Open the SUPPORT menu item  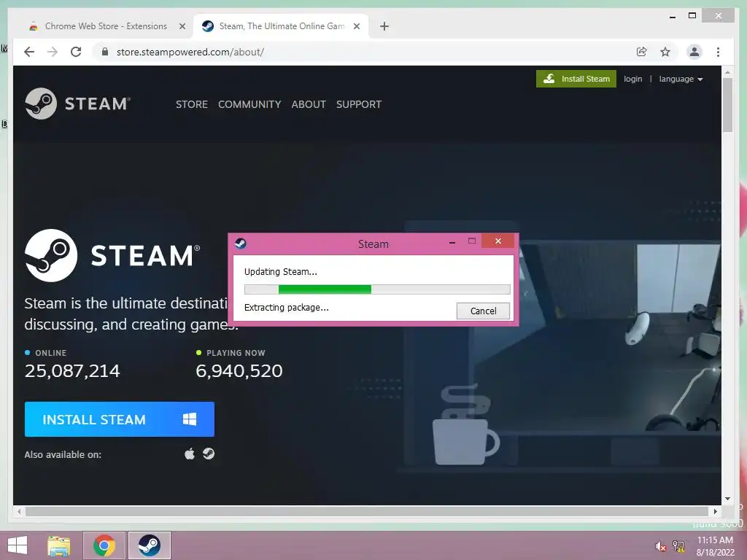point(359,104)
